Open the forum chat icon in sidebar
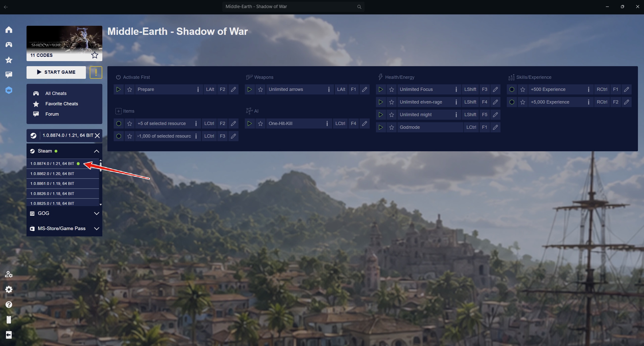 click(9, 75)
